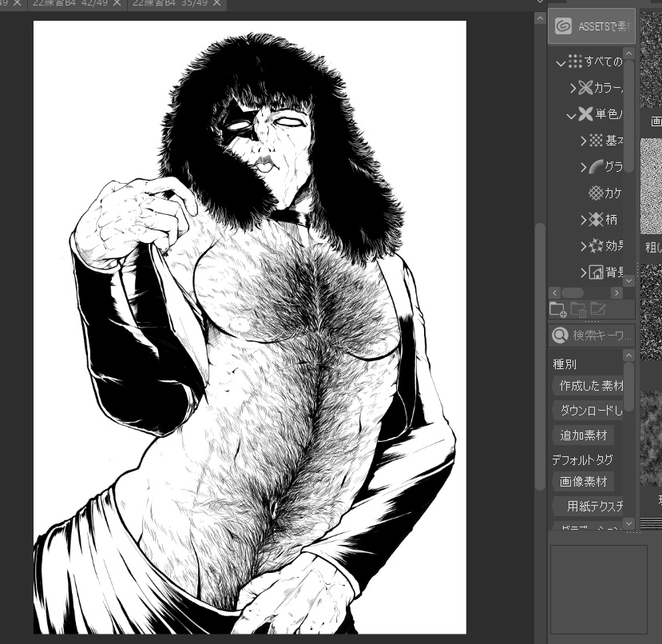Click folder tree scroll-left arrow
Screen dimensions: 662x644
click(554, 293)
